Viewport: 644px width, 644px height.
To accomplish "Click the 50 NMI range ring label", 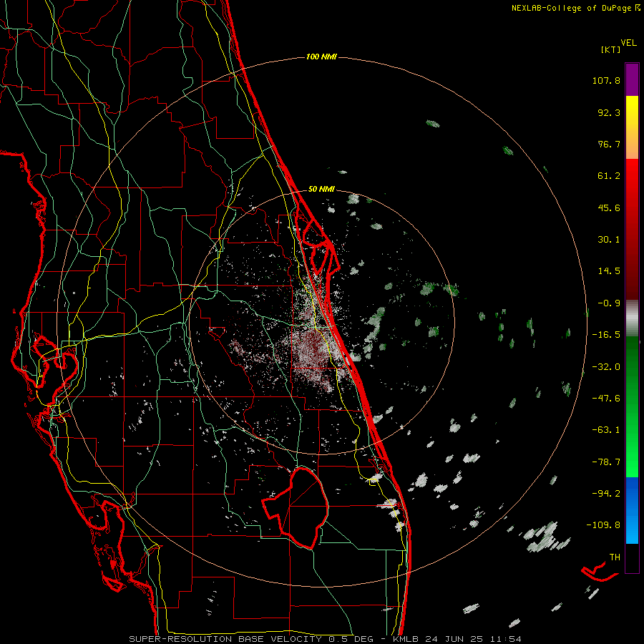I will (x=321, y=189).
